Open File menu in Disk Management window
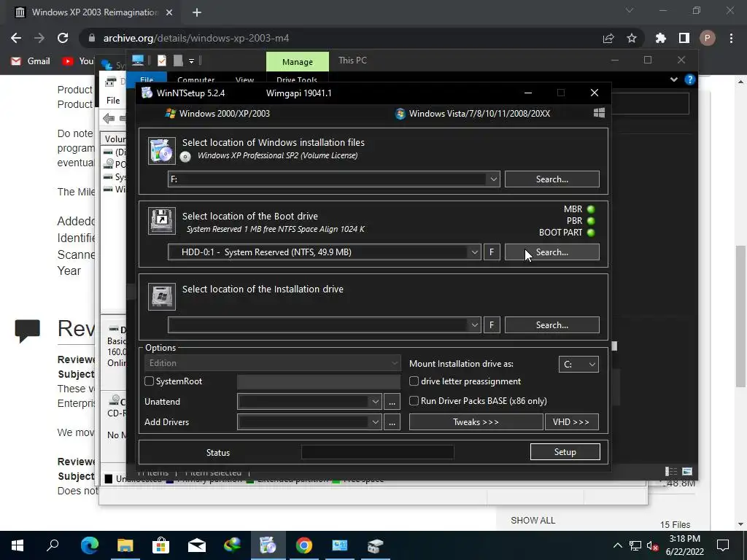Screen dimensions: 747x560 coord(113,101)
